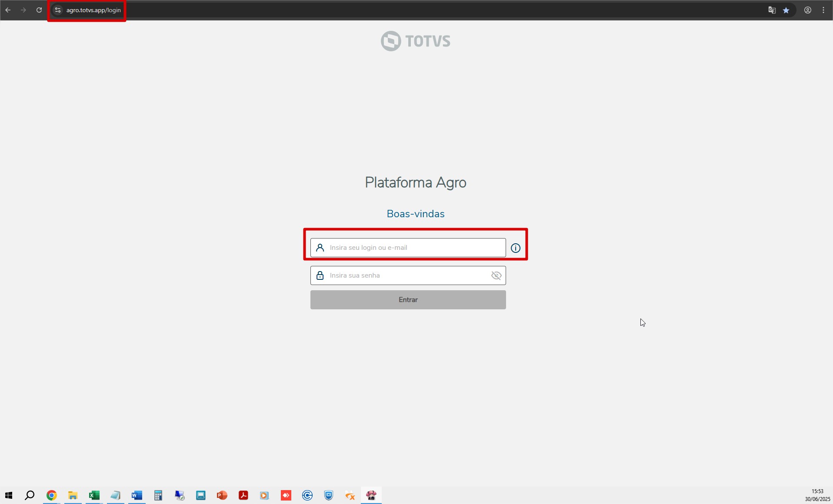This screenshot has width=833, height=504.
Task: Reload the page using the browser refresh icon
Action: point(39,10)
